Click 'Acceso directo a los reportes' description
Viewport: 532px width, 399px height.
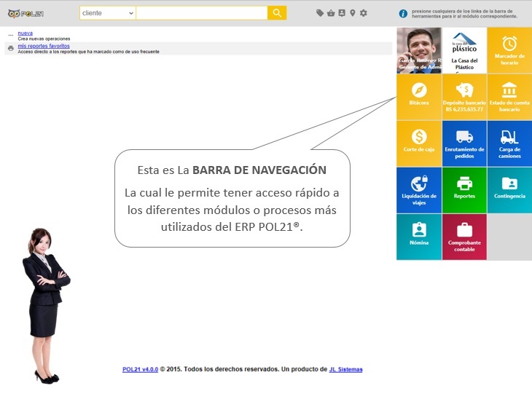[89, 52]
